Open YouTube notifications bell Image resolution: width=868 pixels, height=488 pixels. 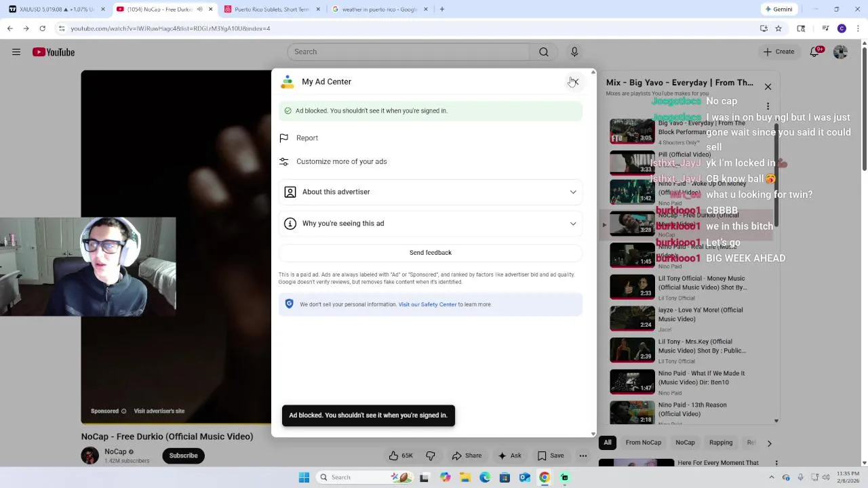click(x=815, y=52)
